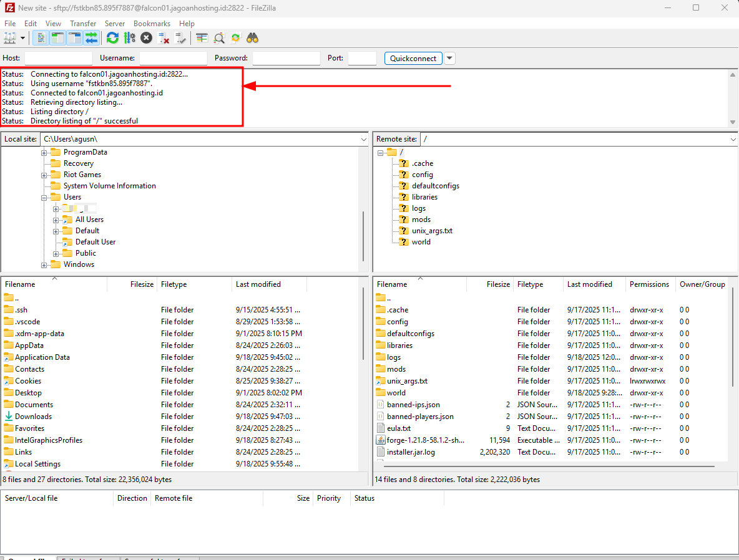Sort remote files by Permissions column
The height and width of the screenshot is (560, 739).
coord(650,284)
